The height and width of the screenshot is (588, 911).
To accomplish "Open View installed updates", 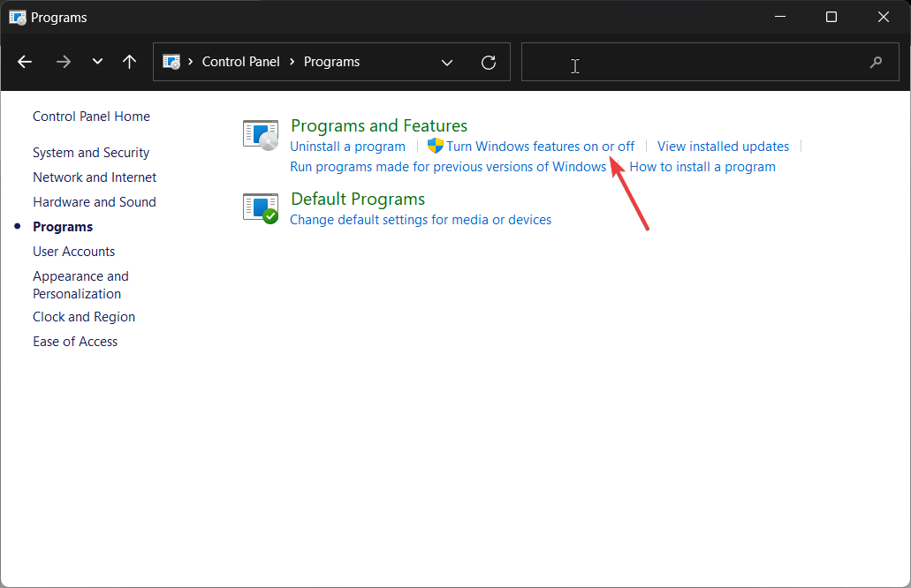I will coord(723,146).
